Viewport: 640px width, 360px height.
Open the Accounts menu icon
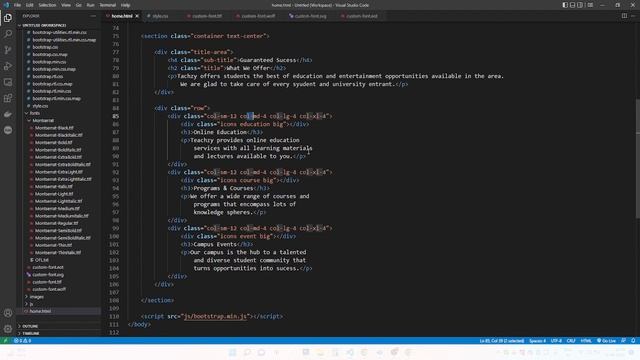tap(8, 313)
